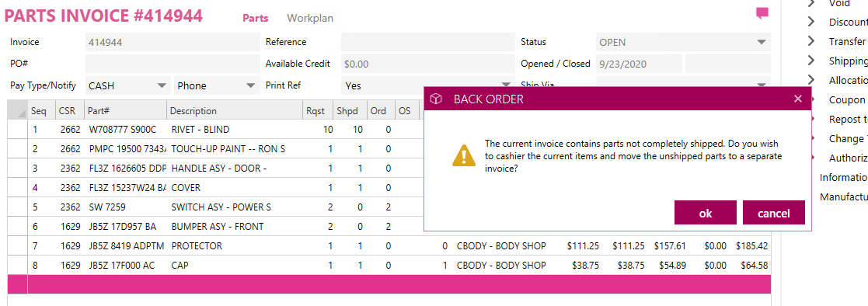Expand the Void menu chevron
Screen dimensions: 868x306
click(x=811, y=3)
